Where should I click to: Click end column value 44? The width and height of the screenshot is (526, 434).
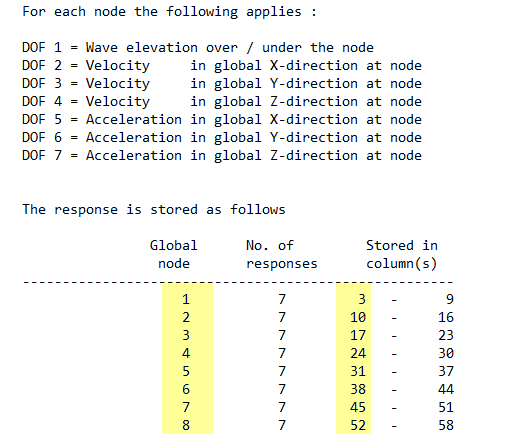pyautogui.click(x=446, y=389)
